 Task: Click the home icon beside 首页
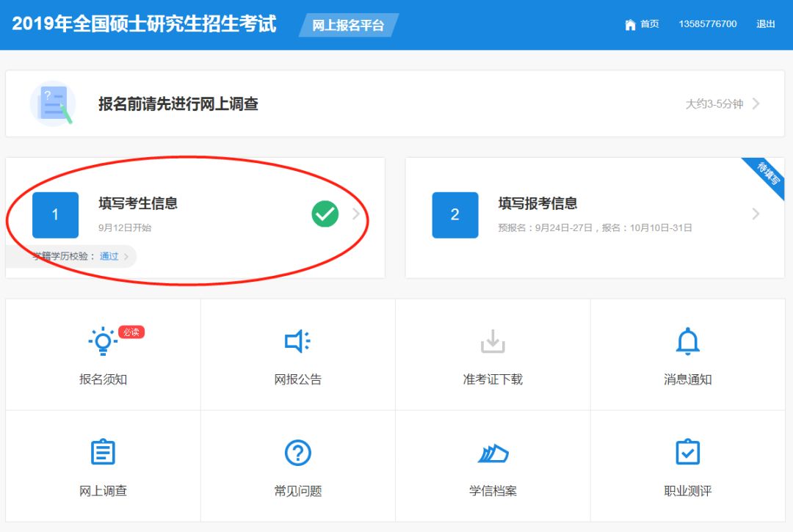pyautogui.click(x=630, y=24)
